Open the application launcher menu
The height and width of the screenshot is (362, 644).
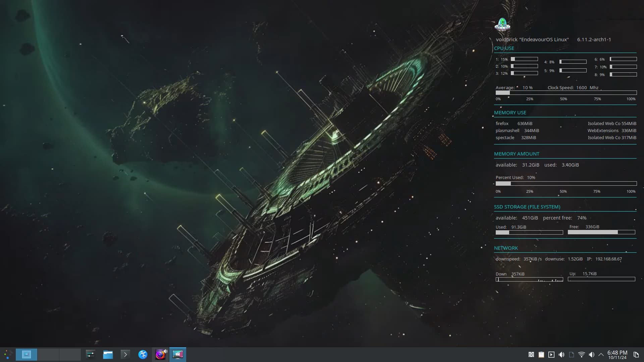pyautogui.click(x=7, y=354)
